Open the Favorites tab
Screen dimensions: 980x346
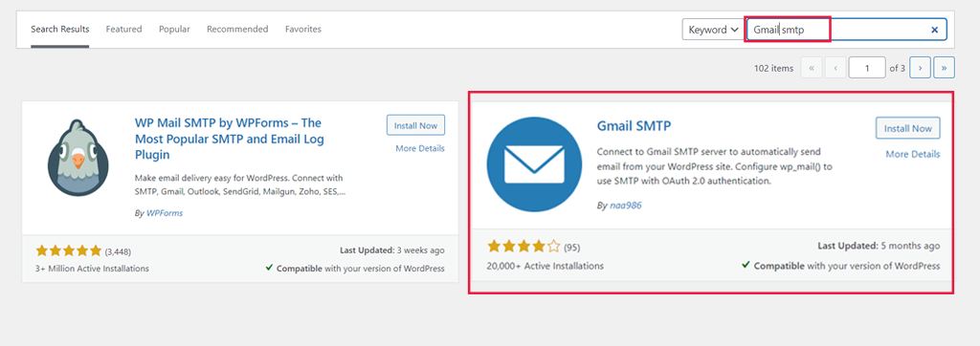[x=303, y=29]
